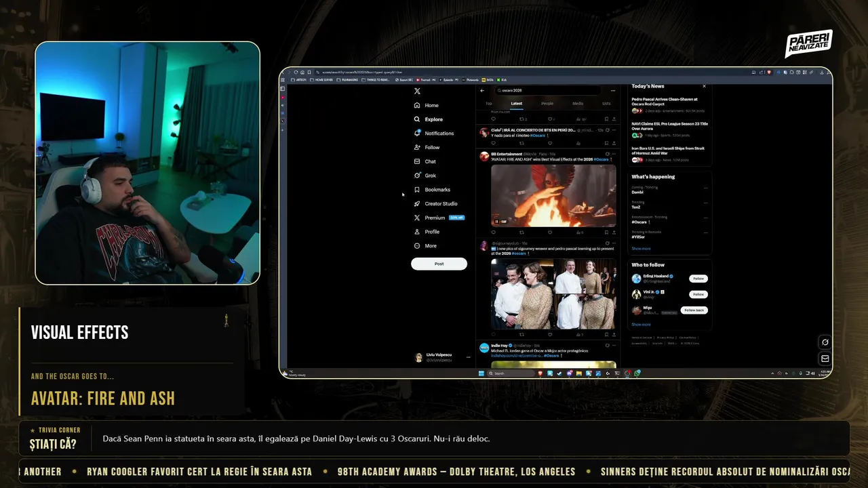Open Pedro Pascal Clean-Shaven news story

tap(669, 104)
